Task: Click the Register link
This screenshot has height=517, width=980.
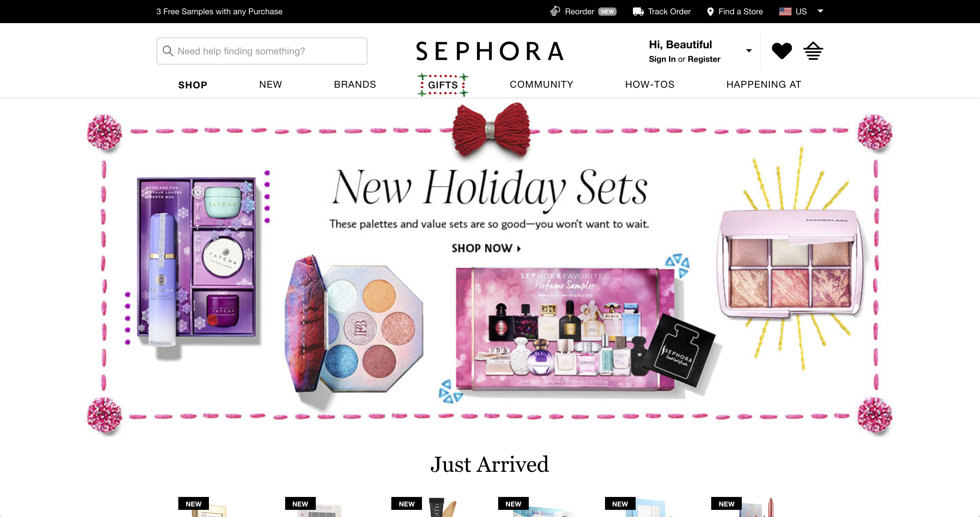Action: point(704,59)
